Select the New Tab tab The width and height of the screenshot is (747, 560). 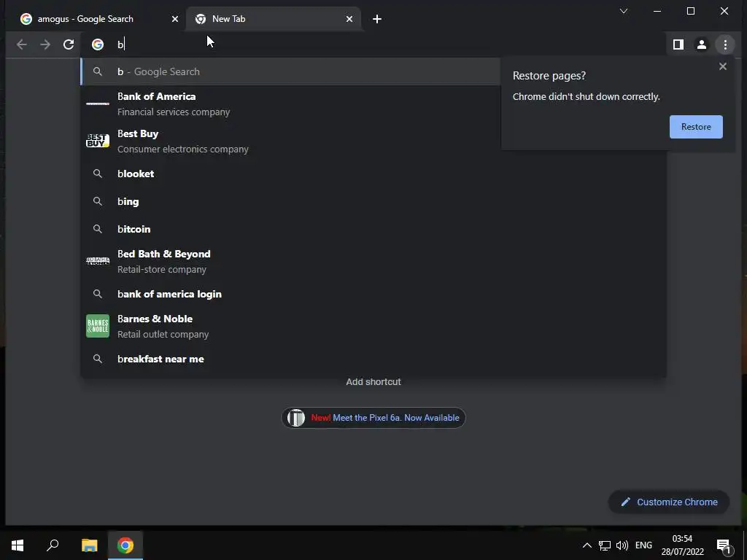tap(273, 19)
